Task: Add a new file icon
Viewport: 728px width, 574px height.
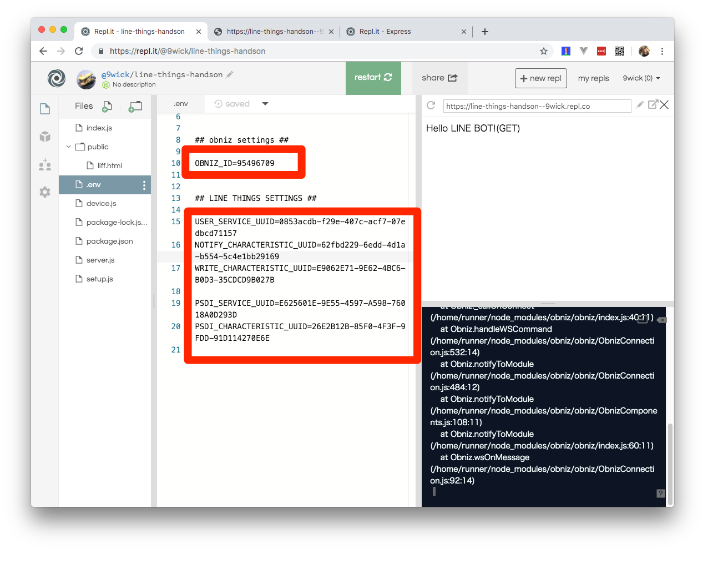Action: click(107, 106)
